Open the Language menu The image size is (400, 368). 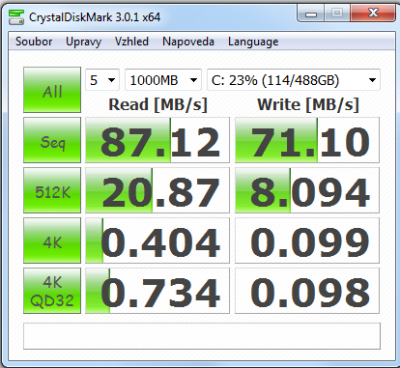pos(253,42)
